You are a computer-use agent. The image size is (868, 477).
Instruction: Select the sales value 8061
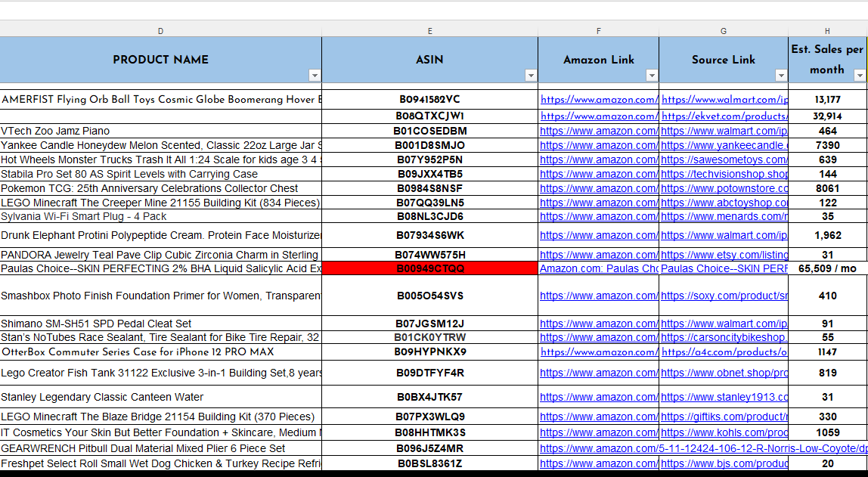(828, 188)
